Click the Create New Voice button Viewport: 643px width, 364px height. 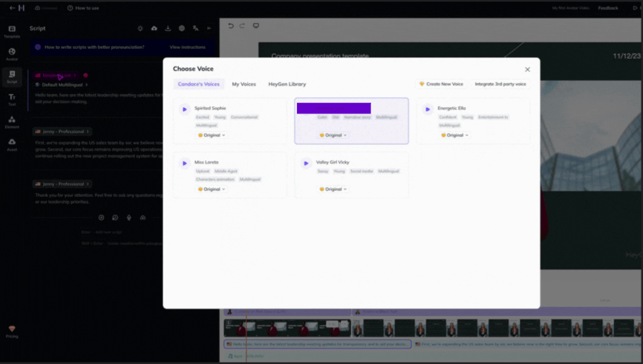coord(441,84)
